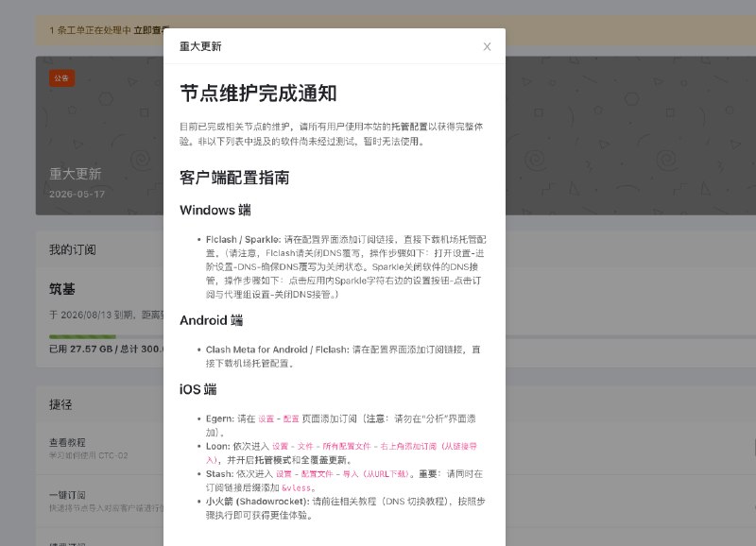The width and height of the screenshot is (756, 546).
Task: Click the Windows 端 subheading
Action: pyautogui.click(x=215, y=210)
